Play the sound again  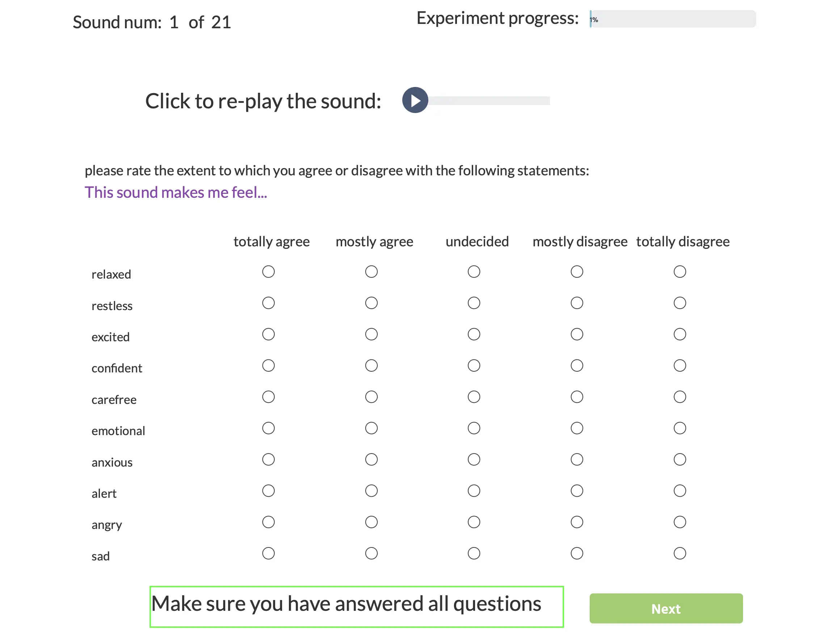point(415,100)
